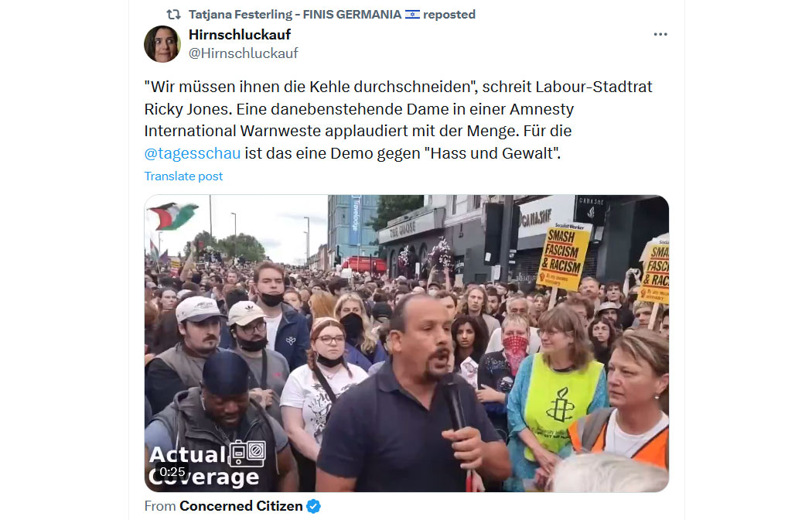Open the three-dot more options menu
This screenshot has width=812, height=520.
tap(660, 34)
